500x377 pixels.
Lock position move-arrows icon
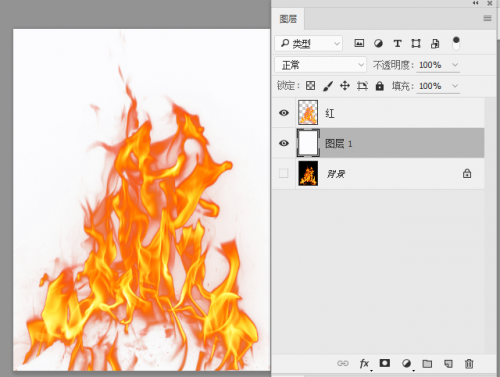345,86
